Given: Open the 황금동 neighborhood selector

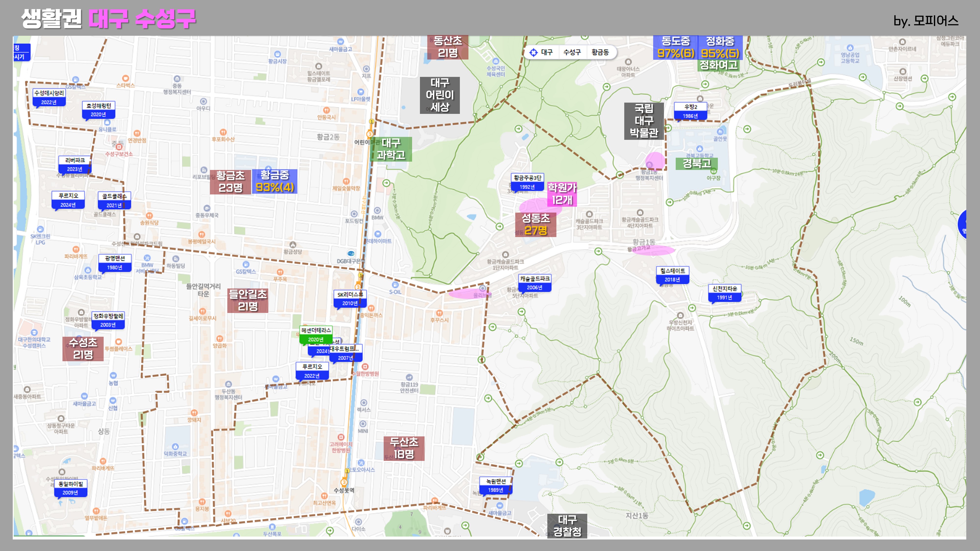Looking at the screenshot, I should pyautogui.click(x=600, y=52).
